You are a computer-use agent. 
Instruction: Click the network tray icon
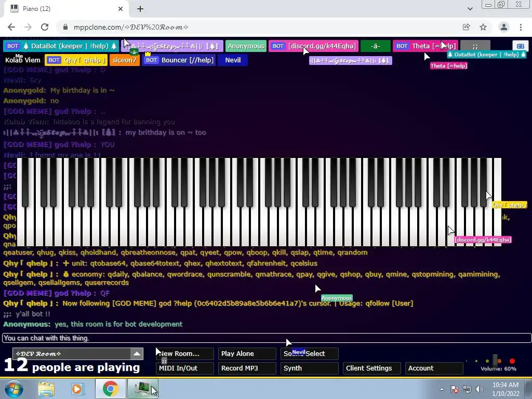(467, 389)
